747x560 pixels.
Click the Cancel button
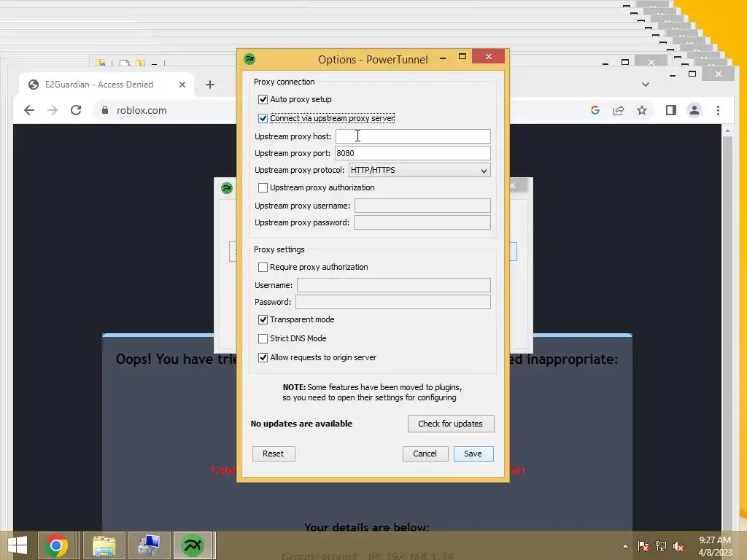pyautogui.click(x=425, y=454)
